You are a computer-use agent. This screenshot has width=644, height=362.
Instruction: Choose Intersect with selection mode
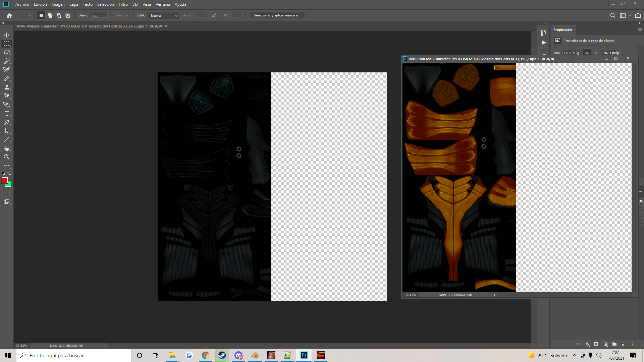point(67,15)
